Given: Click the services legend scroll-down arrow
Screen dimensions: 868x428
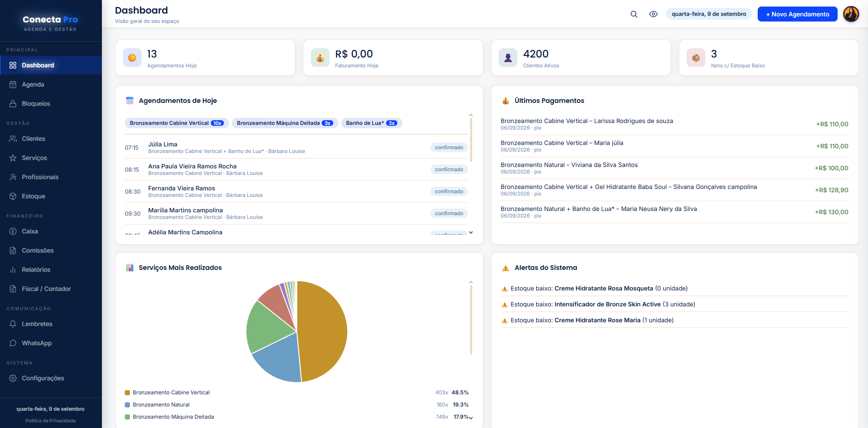Looking at the screenshot, I should (x=471, y=418).
